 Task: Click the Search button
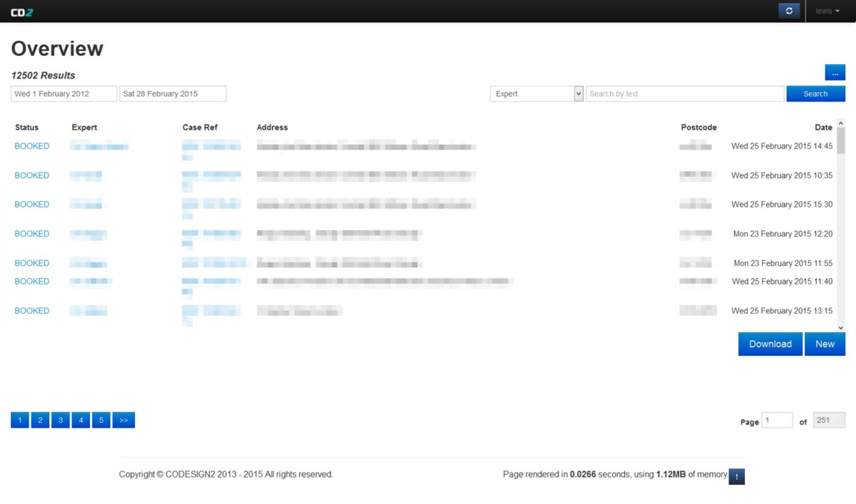[x=815, y=94]
